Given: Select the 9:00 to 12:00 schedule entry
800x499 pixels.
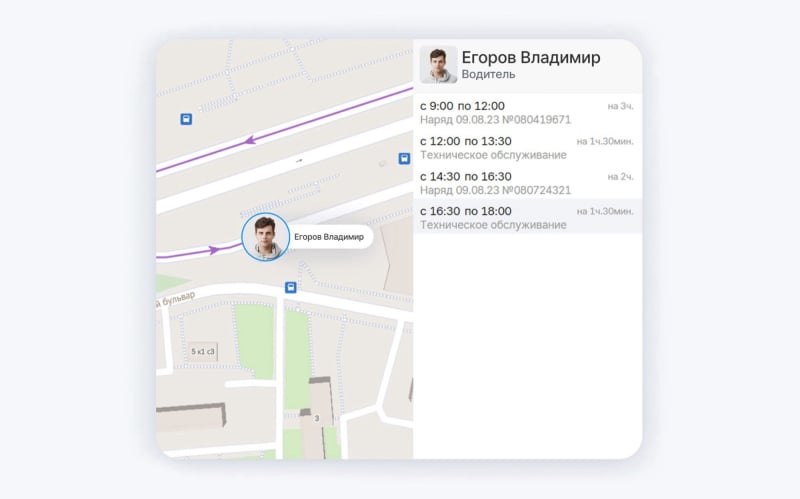Looking at the screenshot, I should (527, 113).
